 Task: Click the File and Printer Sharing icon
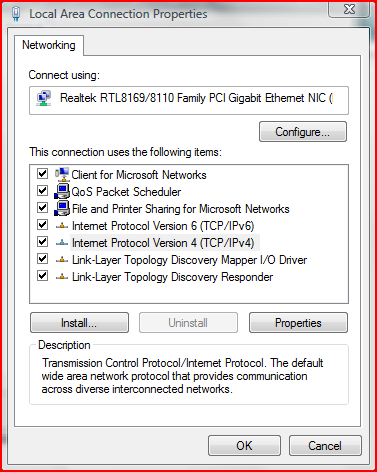click(62, 208)
